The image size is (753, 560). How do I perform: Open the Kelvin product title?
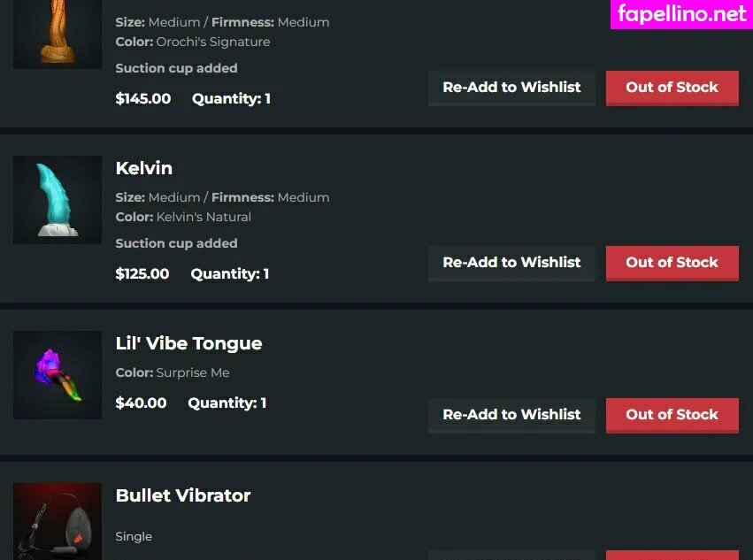pos(144,168)
